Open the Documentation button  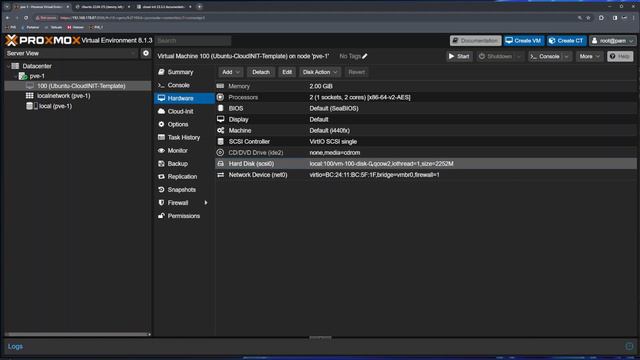click(476, 41)
